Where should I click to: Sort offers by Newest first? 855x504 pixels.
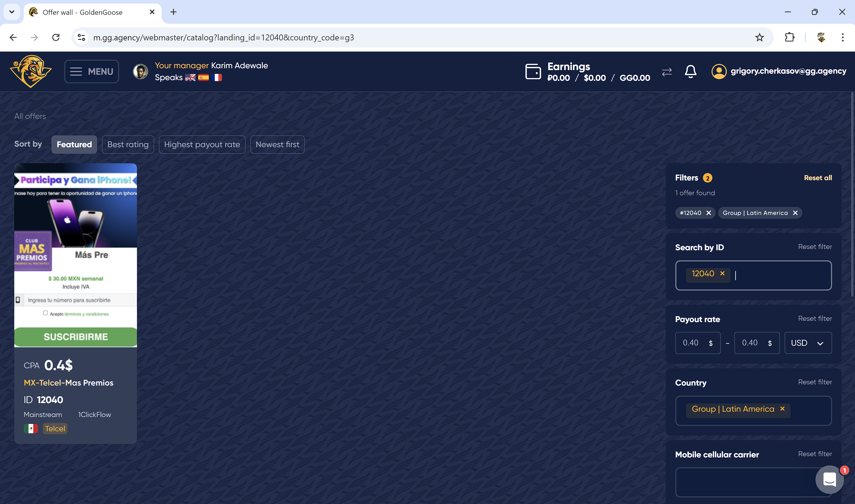pos(277,144)
